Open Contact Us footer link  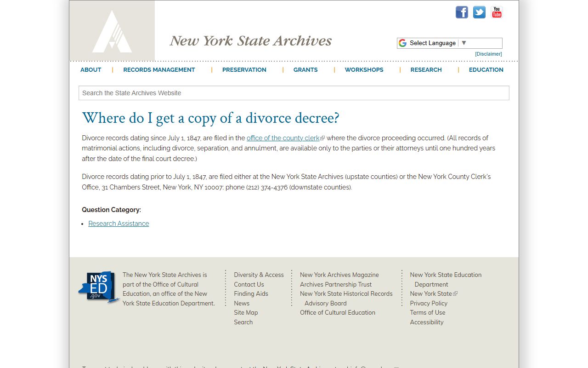[249, 284]
